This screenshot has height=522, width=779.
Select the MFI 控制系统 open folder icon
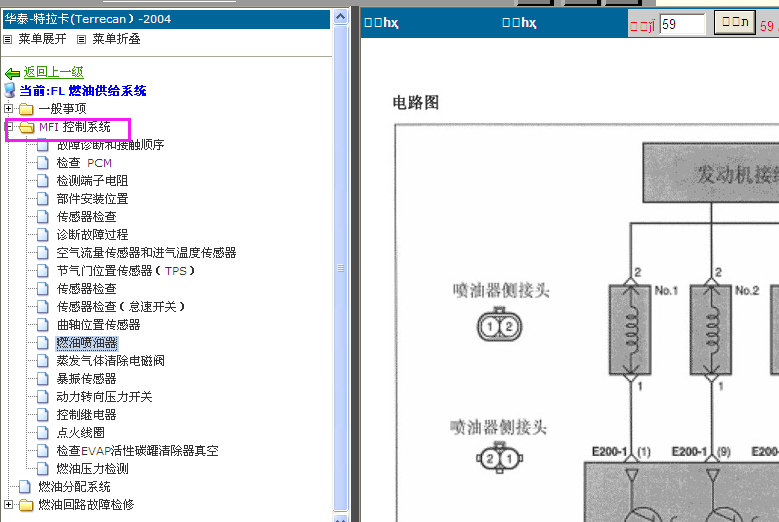[26, 127]
